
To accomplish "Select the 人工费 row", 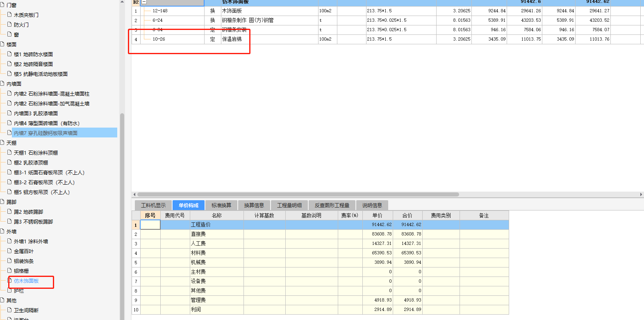I will (x=320, y=244).
